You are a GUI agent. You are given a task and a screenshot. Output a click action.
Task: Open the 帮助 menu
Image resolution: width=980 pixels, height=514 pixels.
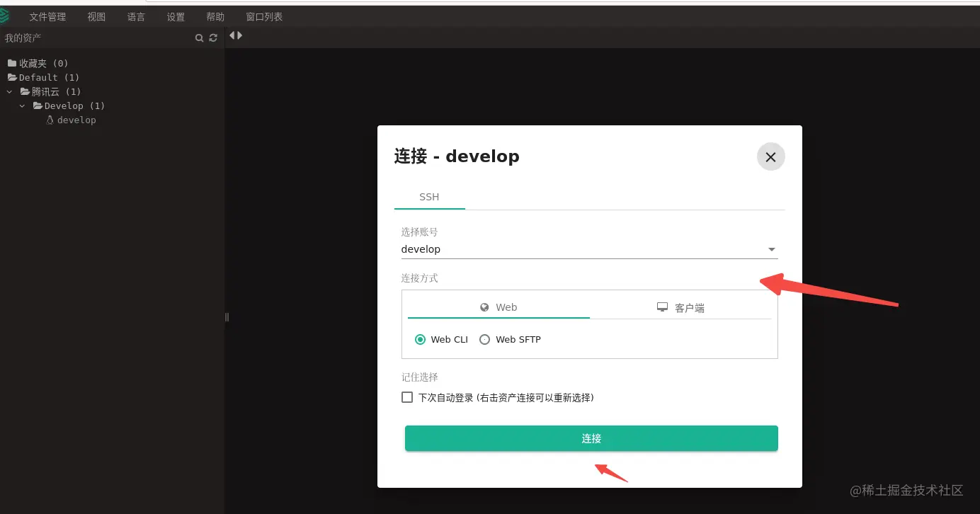(215, 17)
